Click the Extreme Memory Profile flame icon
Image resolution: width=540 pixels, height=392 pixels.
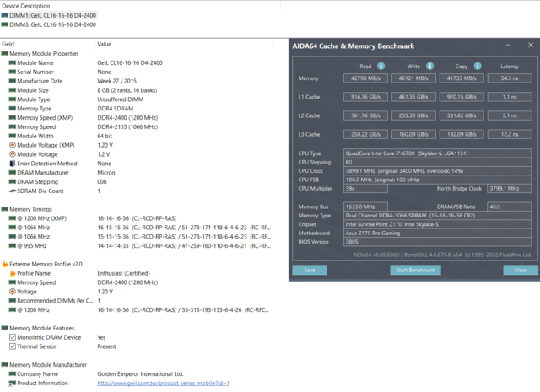click(x=5, y=264)
